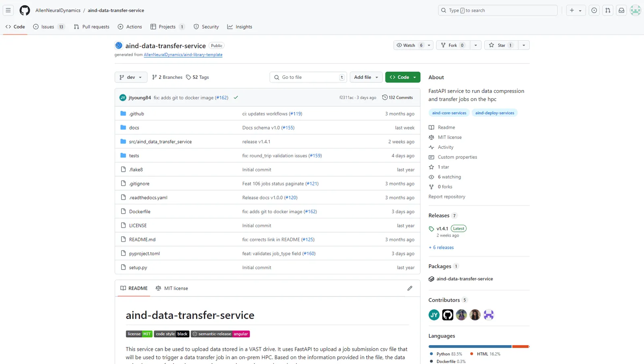Image resolution: width=644 pixels, height=364 pixels.
Task: Switch to the Pull requests tab
Action: pyautogui.click(x=92, y=27)
